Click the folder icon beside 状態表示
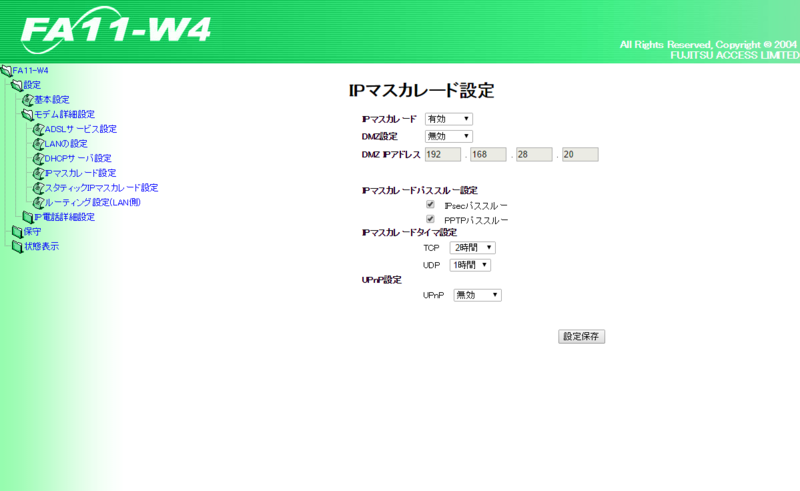Image resolution: width=800 pixels, height=491 pixels. (17, 247)
